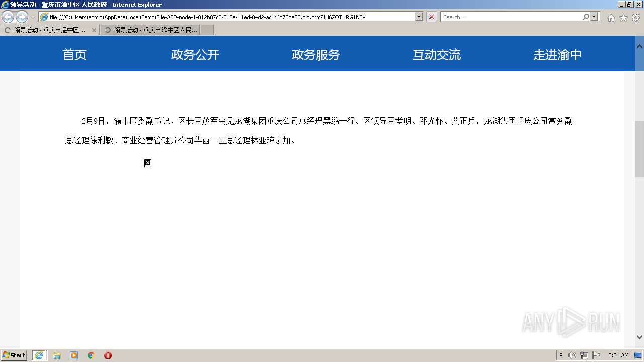Switch to the second 领导活动 tab
This screenshot has width=644, height=362.
click(150, 30)
